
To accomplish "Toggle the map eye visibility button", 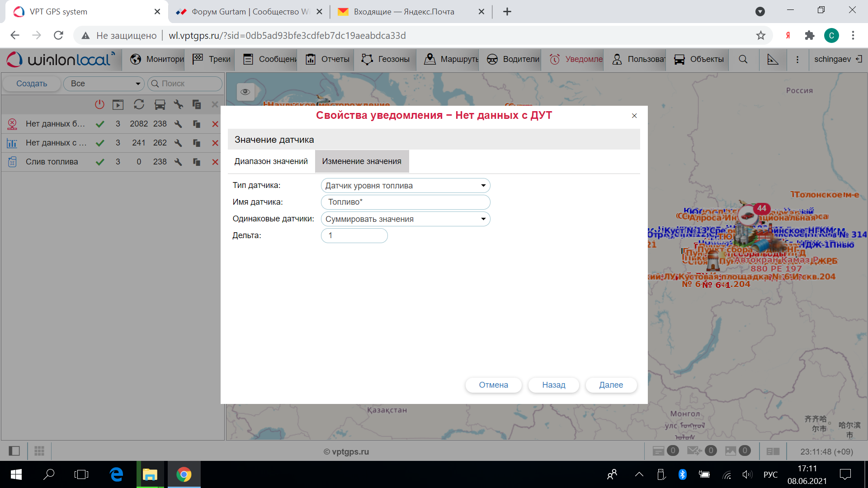I will click(245, 92).
